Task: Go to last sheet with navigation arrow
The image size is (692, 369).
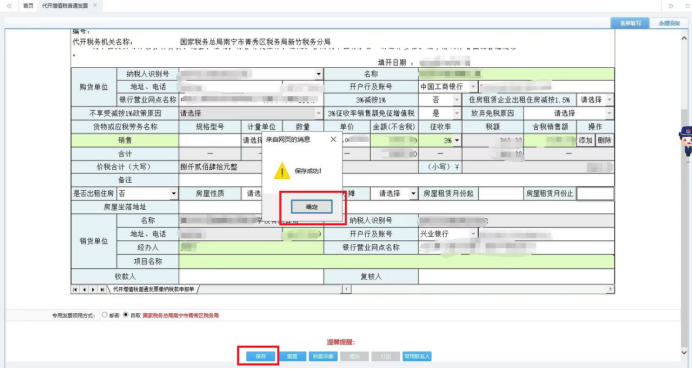Action: [102, 290]
